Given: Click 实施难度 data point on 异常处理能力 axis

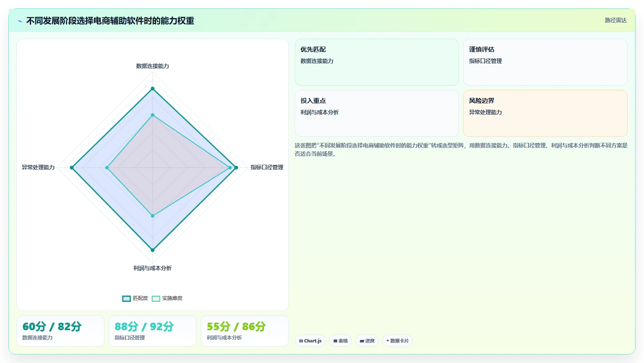Looking at the screenshot, I should point(107,168).
